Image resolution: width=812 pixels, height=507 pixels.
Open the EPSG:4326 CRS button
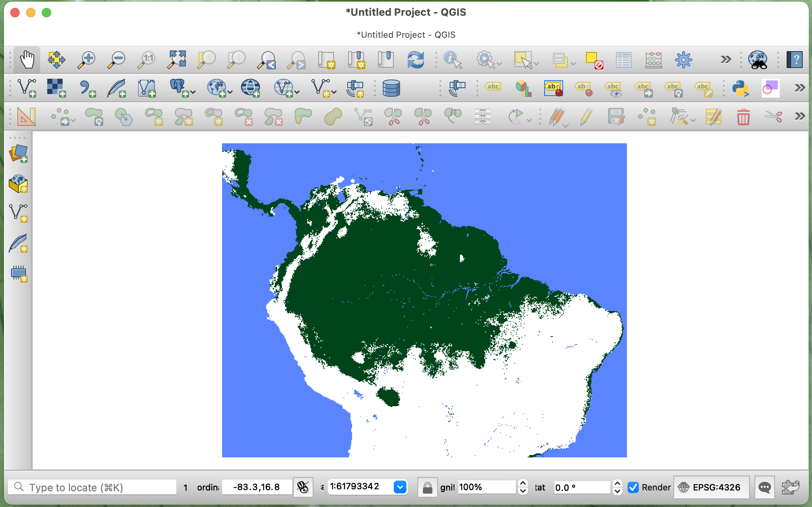pyautogui.click(x=711, y=487)
